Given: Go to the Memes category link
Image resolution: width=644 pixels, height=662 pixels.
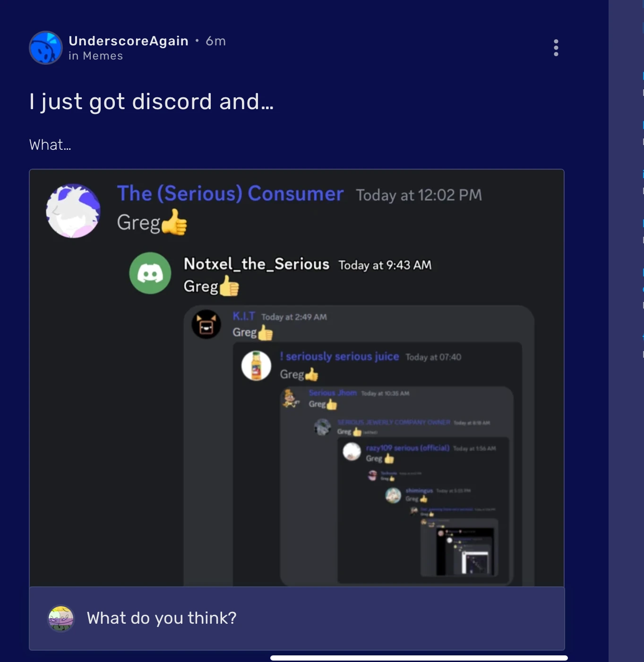Looking at the screenshot, I should (103, 56).
